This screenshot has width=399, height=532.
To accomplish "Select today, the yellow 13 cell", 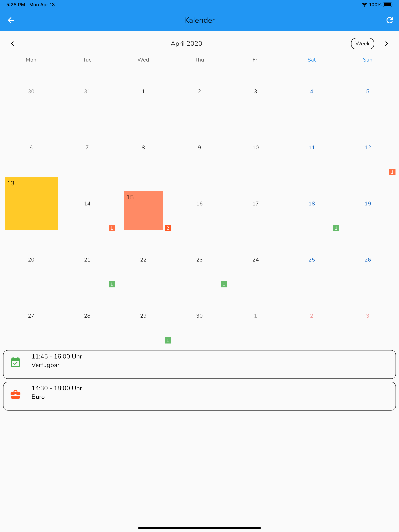I will 31,204.
